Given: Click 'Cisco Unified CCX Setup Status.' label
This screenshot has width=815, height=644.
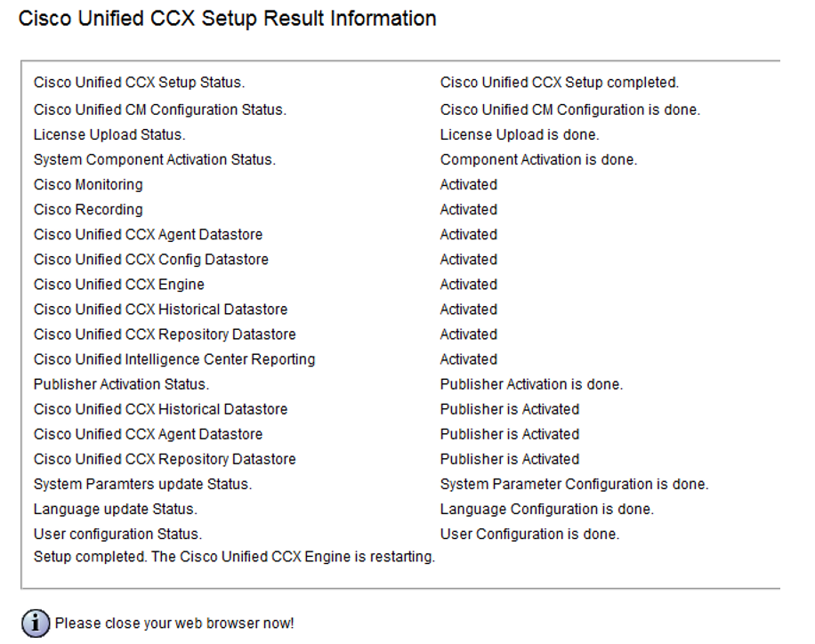Looking at the screenshot, I should [x=139, y=82].
